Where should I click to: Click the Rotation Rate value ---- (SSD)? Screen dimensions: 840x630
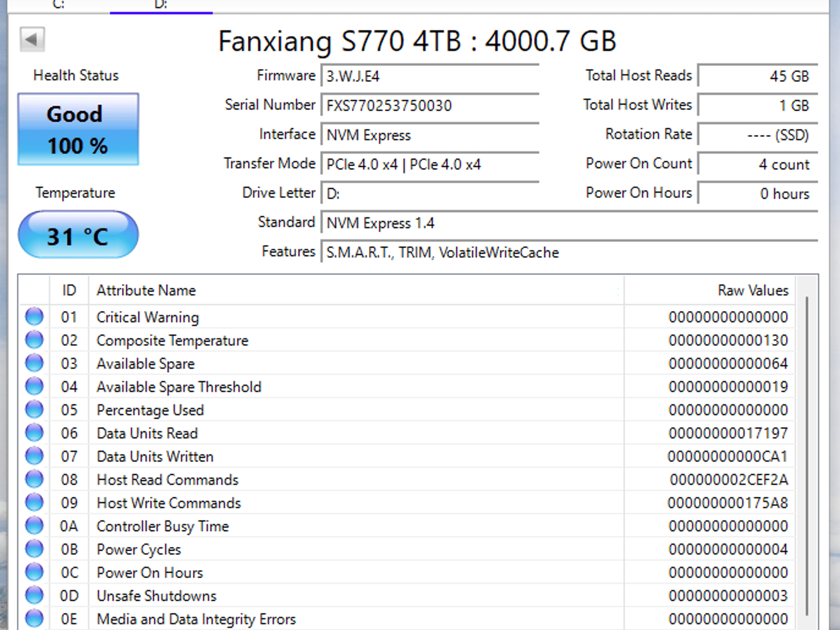coord(758,135)
